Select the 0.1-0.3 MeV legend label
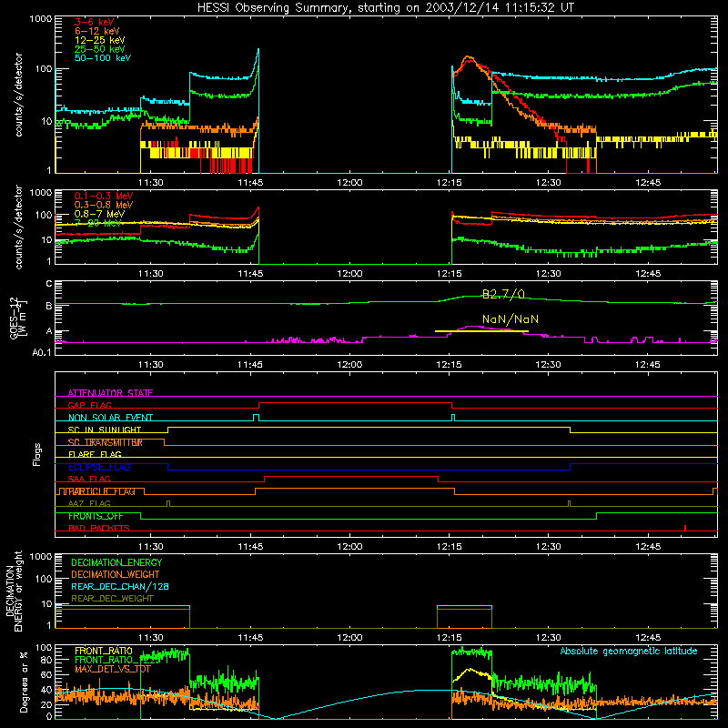The height and width of the screenshot is (728, 728). click(104, 196)
